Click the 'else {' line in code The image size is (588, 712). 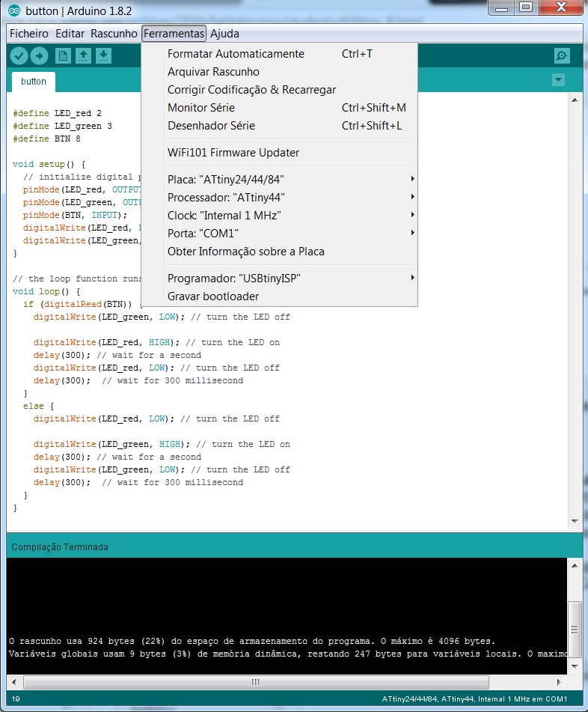point(39,406)
